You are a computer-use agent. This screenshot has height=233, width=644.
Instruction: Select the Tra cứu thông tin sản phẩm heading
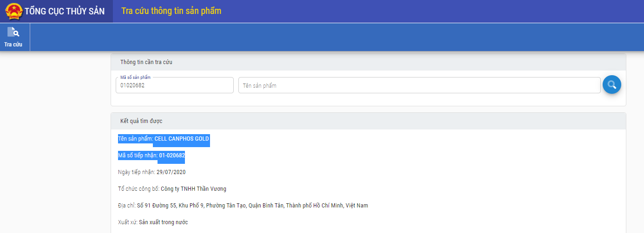[171, 11]
